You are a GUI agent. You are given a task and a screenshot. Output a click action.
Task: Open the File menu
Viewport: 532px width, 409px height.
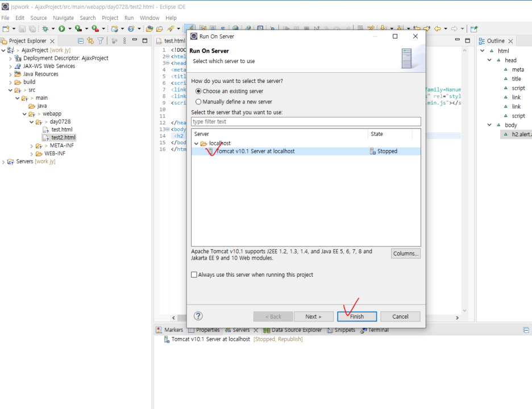pos(6,18)
